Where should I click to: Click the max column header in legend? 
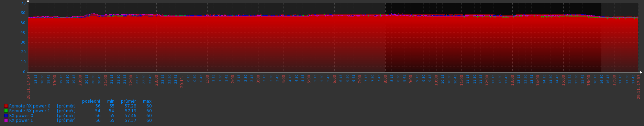click(x=147, y=101)
